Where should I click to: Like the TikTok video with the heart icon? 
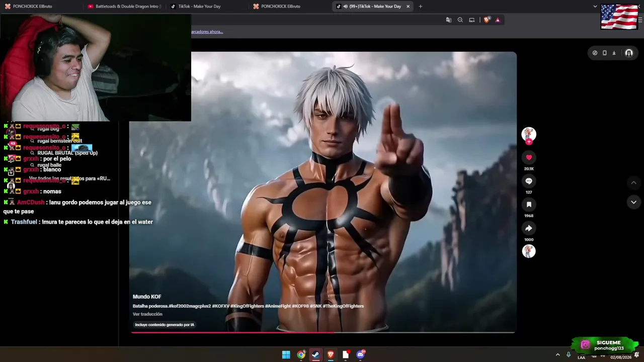click(529, 157)
